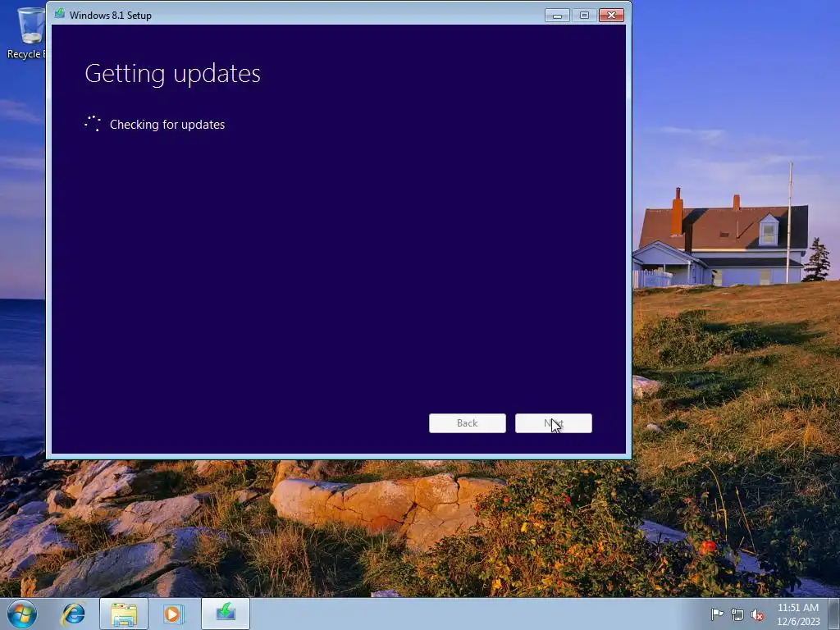Open the Windows Start menu orb

tap(22, 614)
